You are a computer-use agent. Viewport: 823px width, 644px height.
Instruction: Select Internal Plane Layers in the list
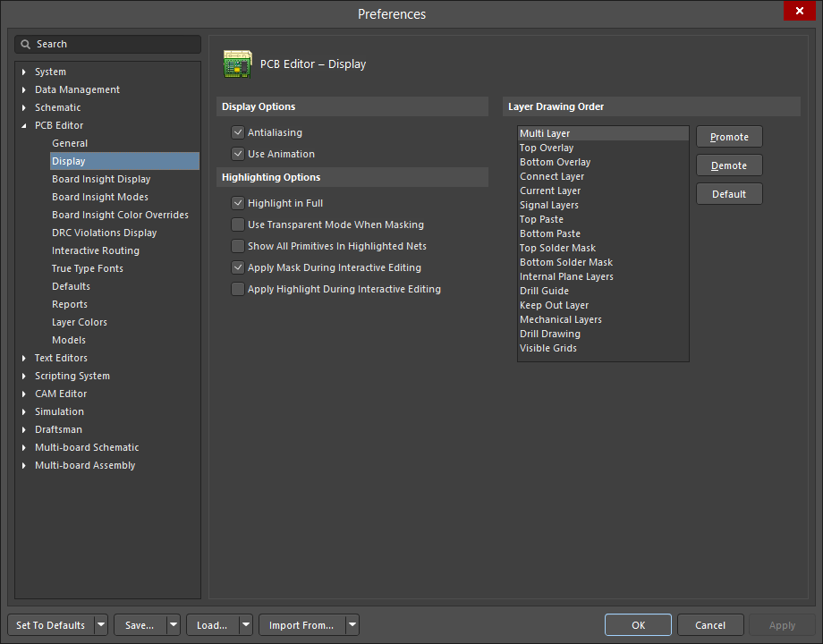click(x=603, y=276)
